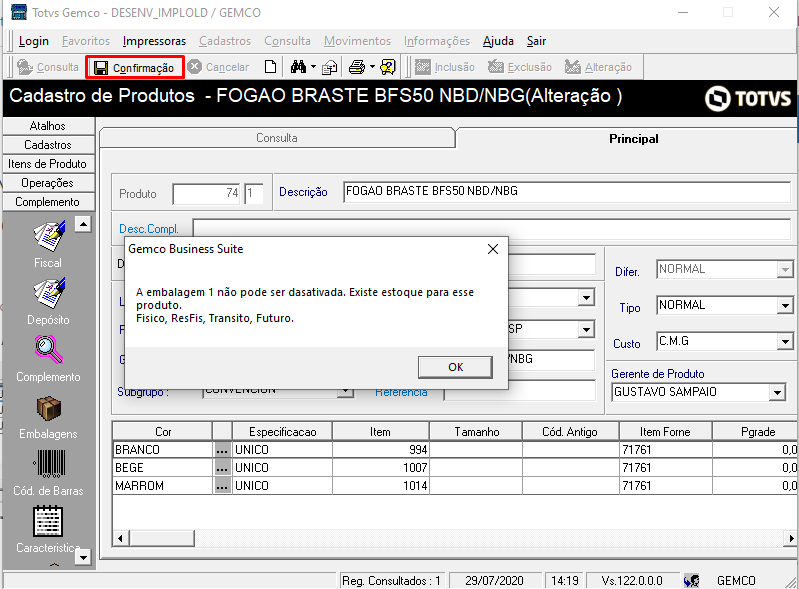Open the Login menu
The image size is (799, 589).
34,41
